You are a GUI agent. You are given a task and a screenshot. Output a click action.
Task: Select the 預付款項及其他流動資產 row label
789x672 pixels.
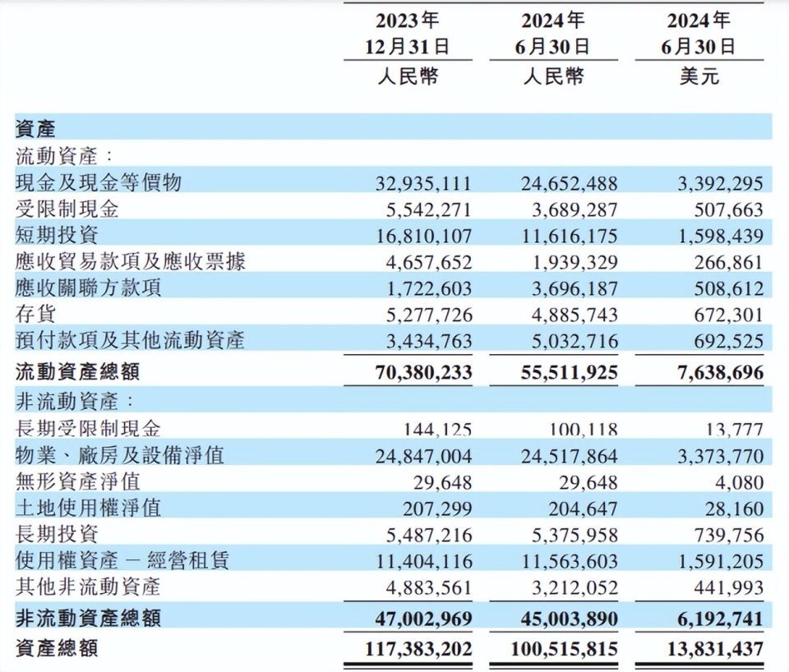click(130, 340)
